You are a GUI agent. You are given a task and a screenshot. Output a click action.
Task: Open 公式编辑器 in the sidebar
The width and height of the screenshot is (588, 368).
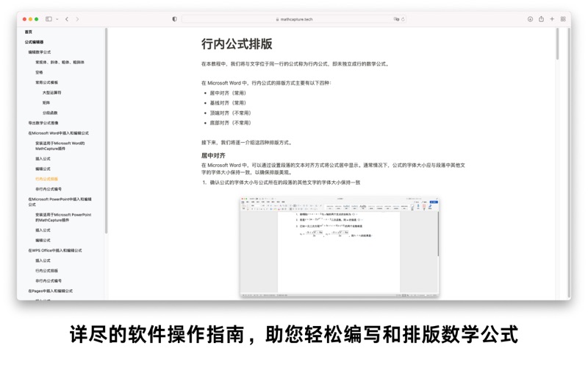click(34, 42)
